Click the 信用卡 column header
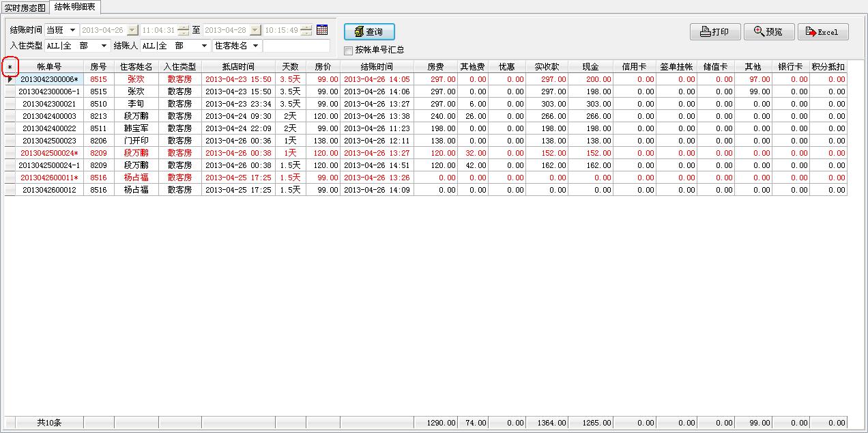The height and width of the screenshot is (433, 868). tap(634, 66)
